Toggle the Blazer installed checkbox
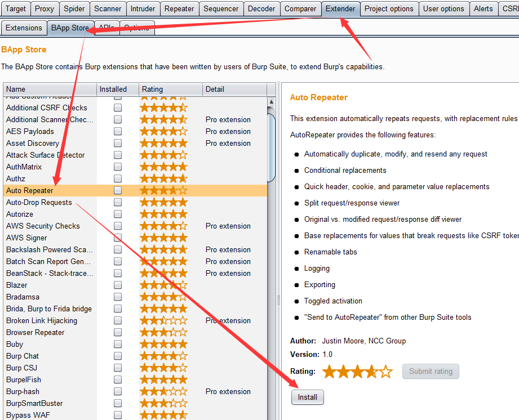Image resolution: width=519 pixels, height=420 pixels. pos(118,285)
